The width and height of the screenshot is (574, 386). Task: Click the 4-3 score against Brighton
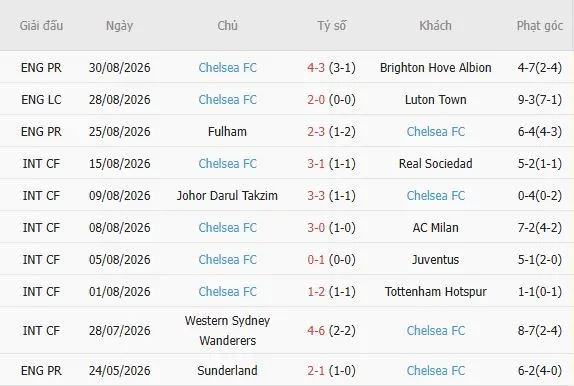click(x=316, y=68)
